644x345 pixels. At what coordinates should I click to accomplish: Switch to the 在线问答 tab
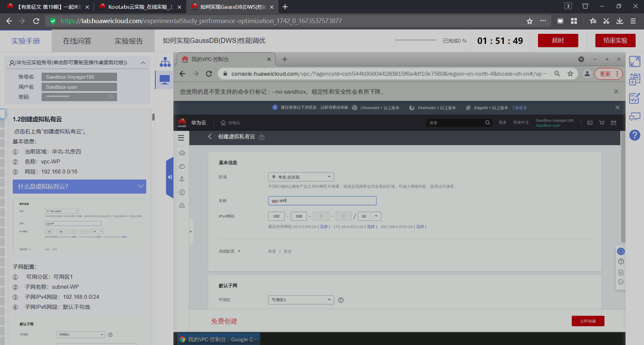pyautogui.click(x=77, y=41)
